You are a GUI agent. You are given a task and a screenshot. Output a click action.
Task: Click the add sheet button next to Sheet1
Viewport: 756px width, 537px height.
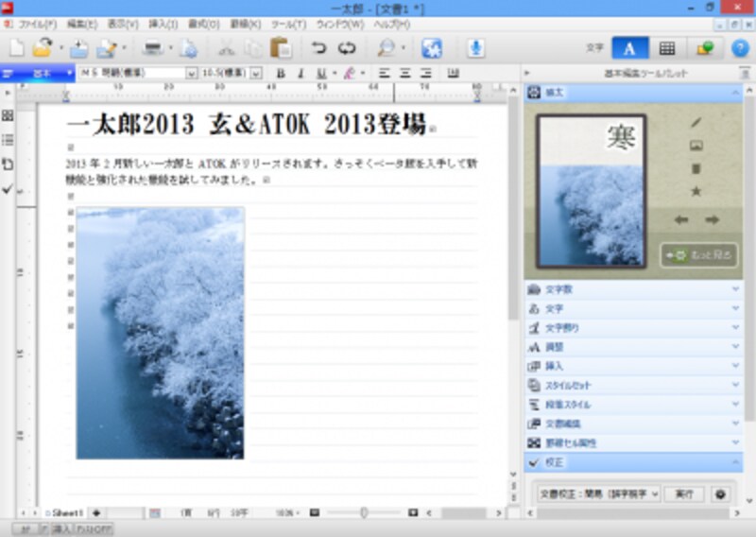(96, 512)
